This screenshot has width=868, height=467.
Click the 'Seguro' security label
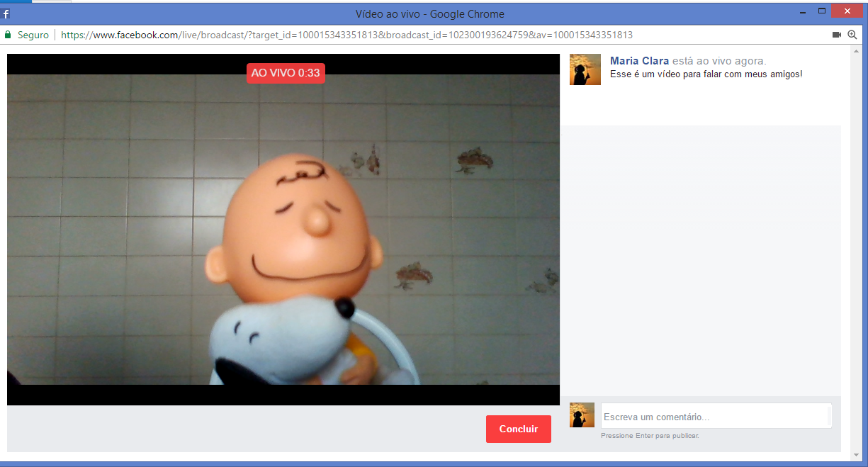coord(33,35)
